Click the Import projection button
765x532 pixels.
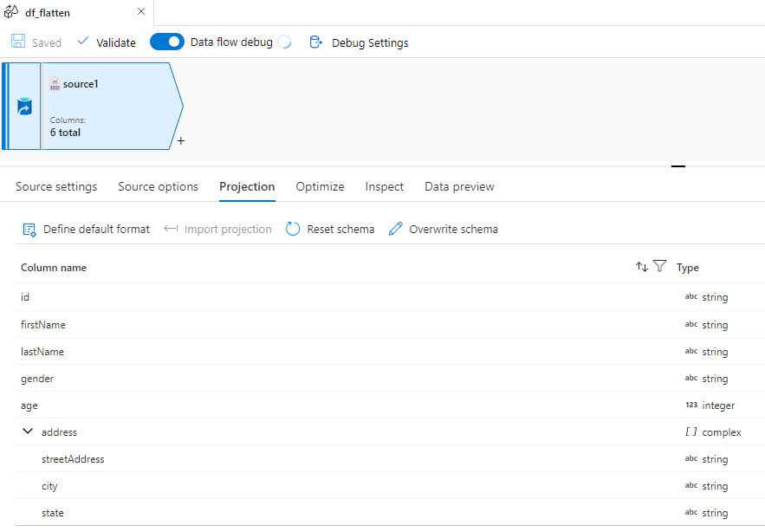[217, 230]
